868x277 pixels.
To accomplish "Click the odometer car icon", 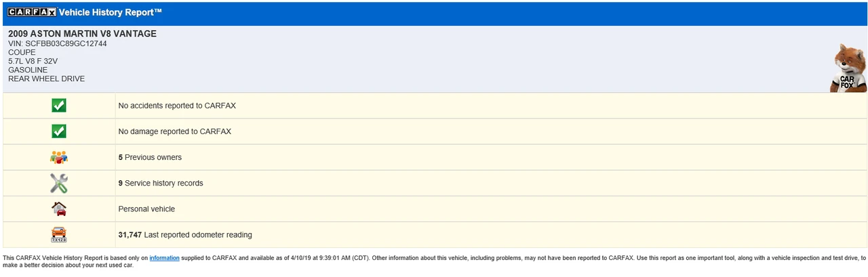I will click(x=59, y=235).
